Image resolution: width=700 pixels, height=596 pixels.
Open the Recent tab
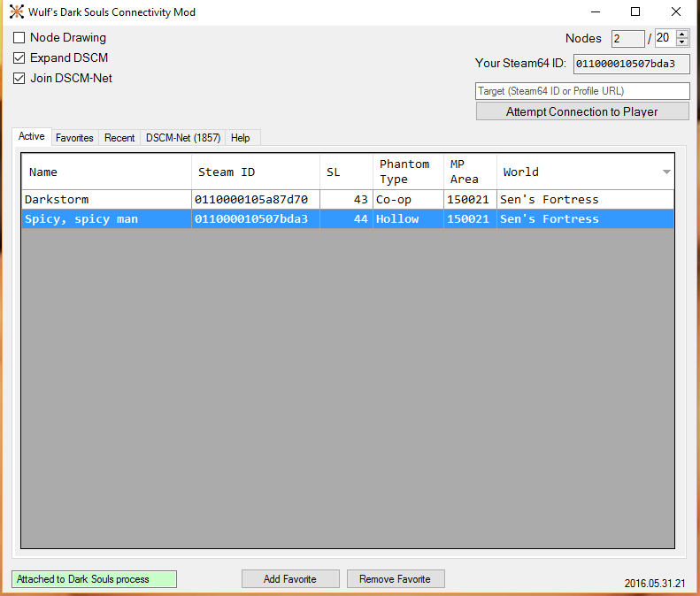(119, 138)
